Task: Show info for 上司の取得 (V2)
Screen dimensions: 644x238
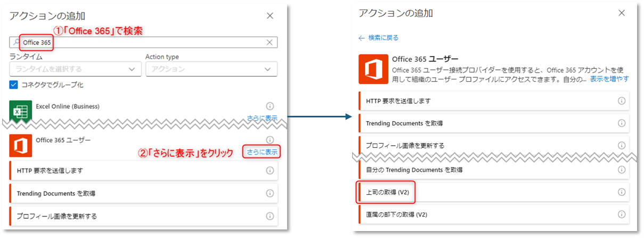Action: (x=621, y=192)
